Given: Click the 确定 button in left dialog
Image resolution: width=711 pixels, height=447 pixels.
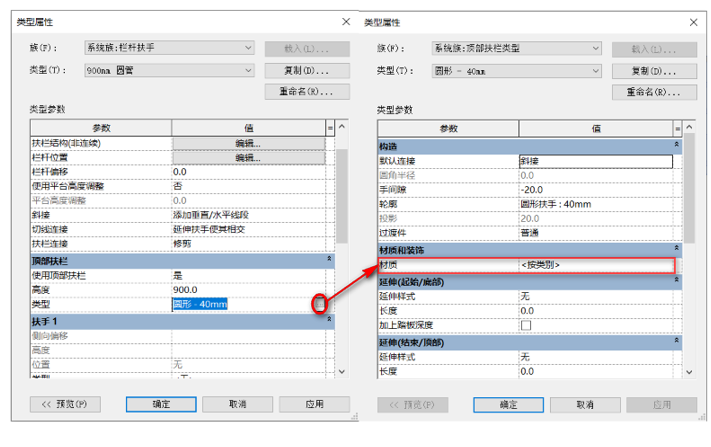Looking at the screenshot, I should tap(161, 404).
